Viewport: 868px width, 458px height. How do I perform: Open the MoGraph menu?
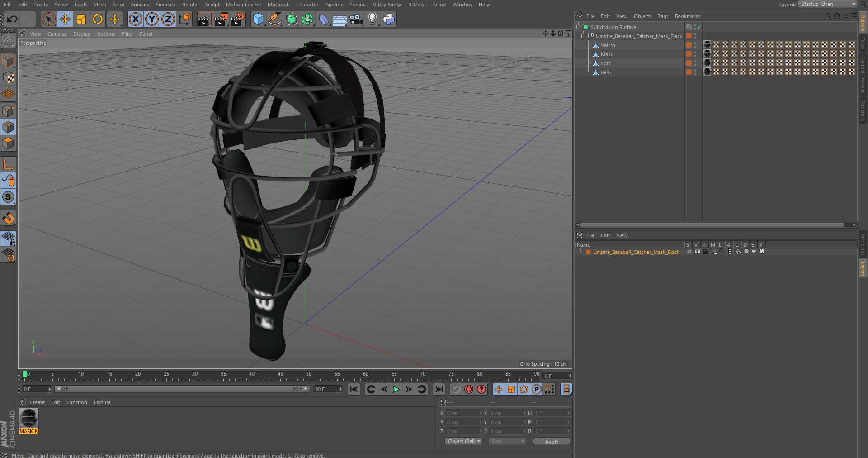coord(278,5)
